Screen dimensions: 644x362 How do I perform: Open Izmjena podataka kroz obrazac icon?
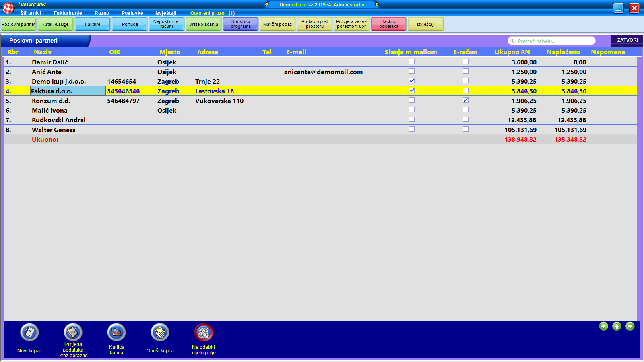(73, 333)
